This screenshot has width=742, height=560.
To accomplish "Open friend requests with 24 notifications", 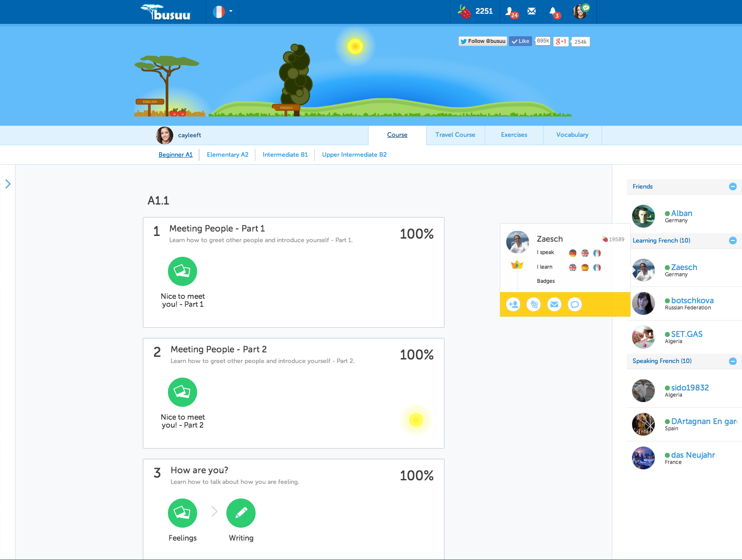I will pos(512,12).
